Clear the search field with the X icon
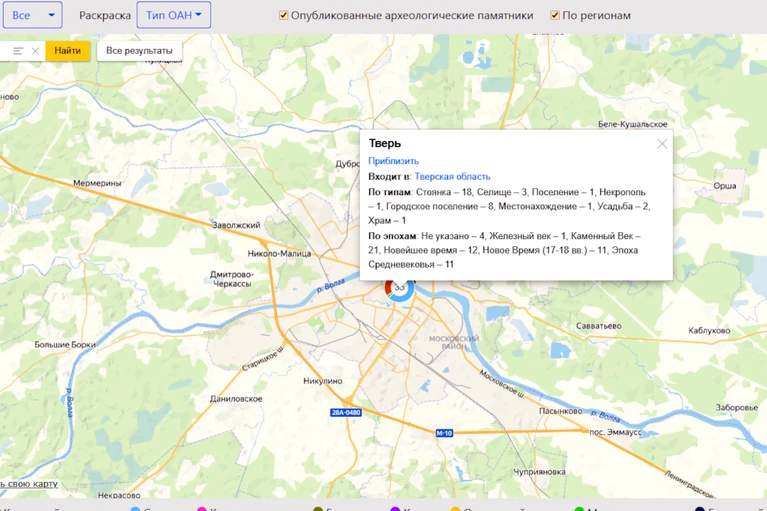Viewport: 767px width, 511px height. click(35, 51)
